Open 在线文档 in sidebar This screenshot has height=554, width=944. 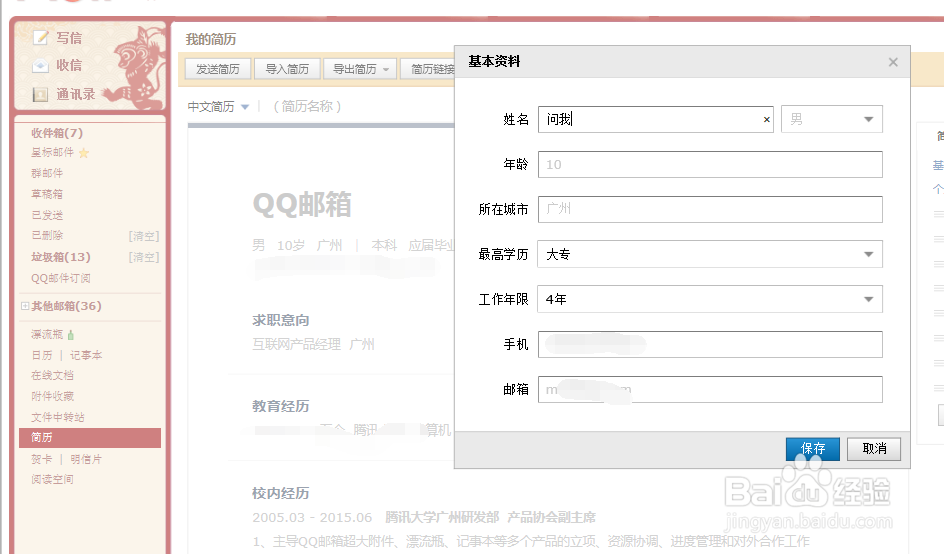point(52,375)
